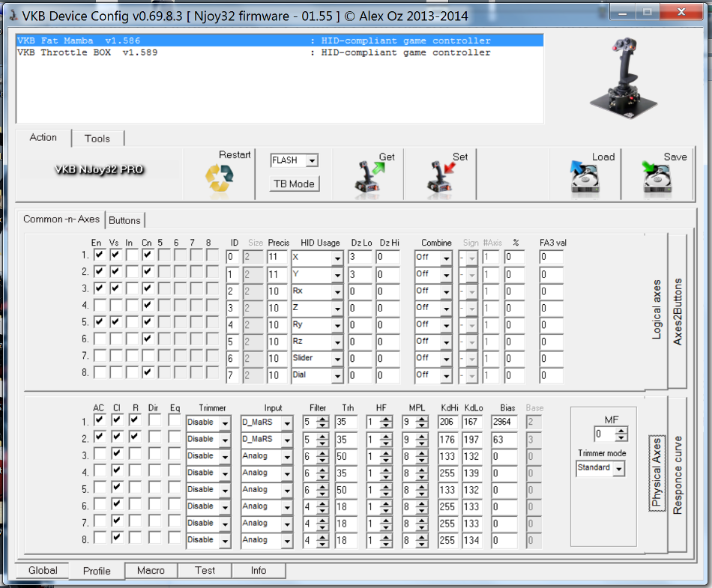This screenshot has width=712, height=588.
Task: Select VKB Fat Mamba device row
Action: click(280, 40)
